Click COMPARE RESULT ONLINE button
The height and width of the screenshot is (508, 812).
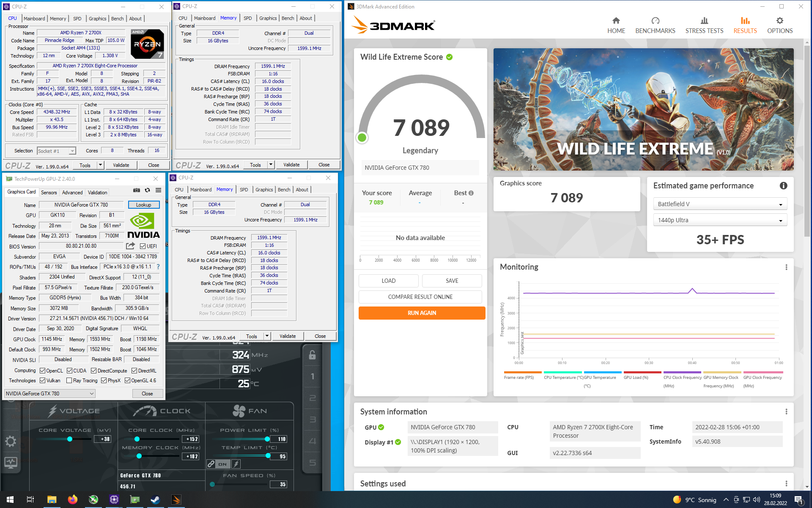(420, 297)
